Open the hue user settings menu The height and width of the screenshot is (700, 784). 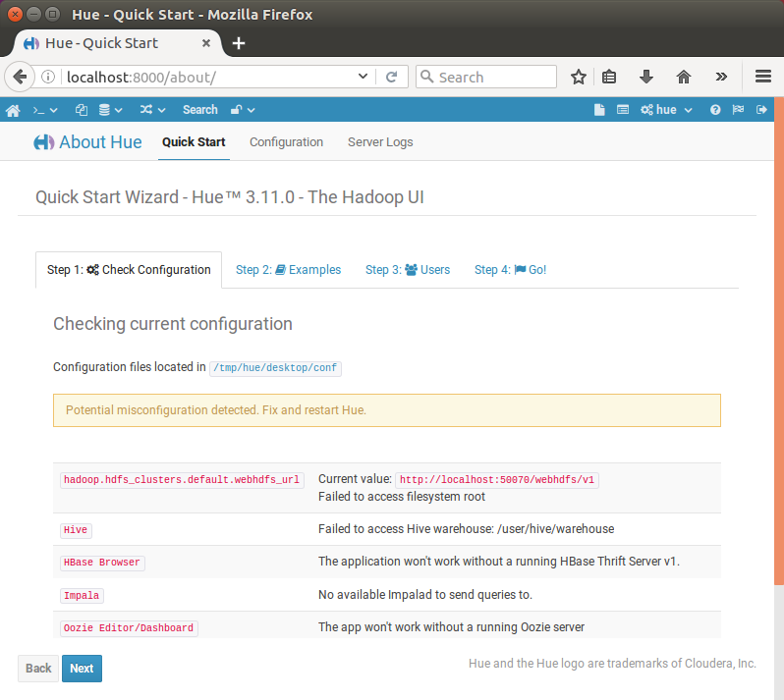pyautogui.click(x=666, y=110)
